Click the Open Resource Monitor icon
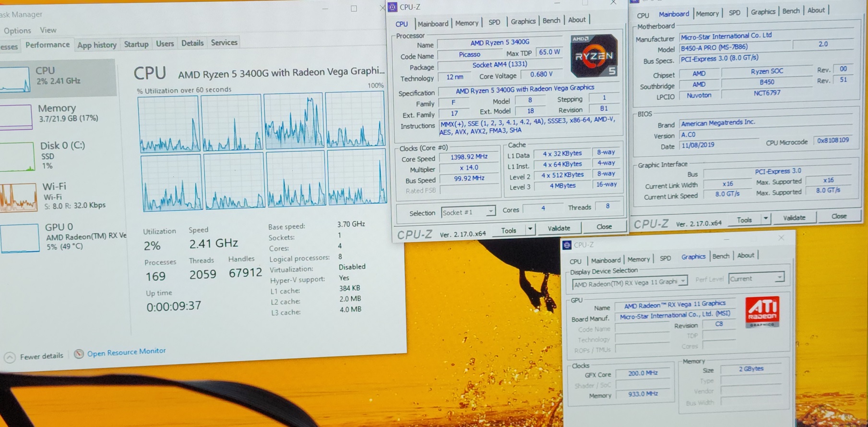 (79, 354)
